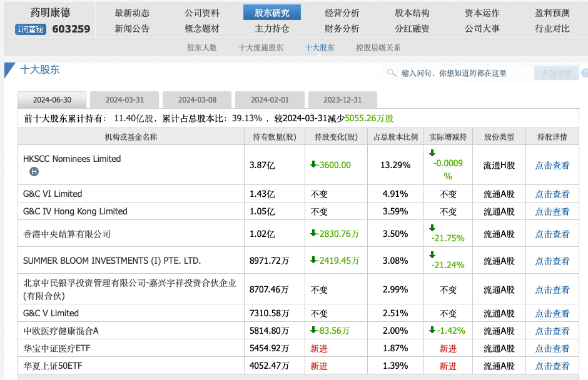Open the 控股层级关系 sub-tab
Image resolution: width=588 pixels, height=380 pixels.
point(378,47)
